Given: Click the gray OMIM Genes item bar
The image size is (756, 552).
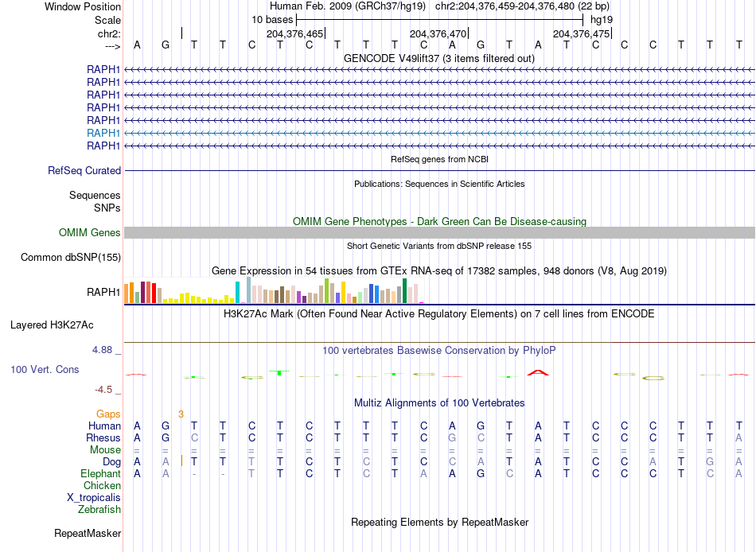Looking at the screenshot, I should (x=439, y=233).
